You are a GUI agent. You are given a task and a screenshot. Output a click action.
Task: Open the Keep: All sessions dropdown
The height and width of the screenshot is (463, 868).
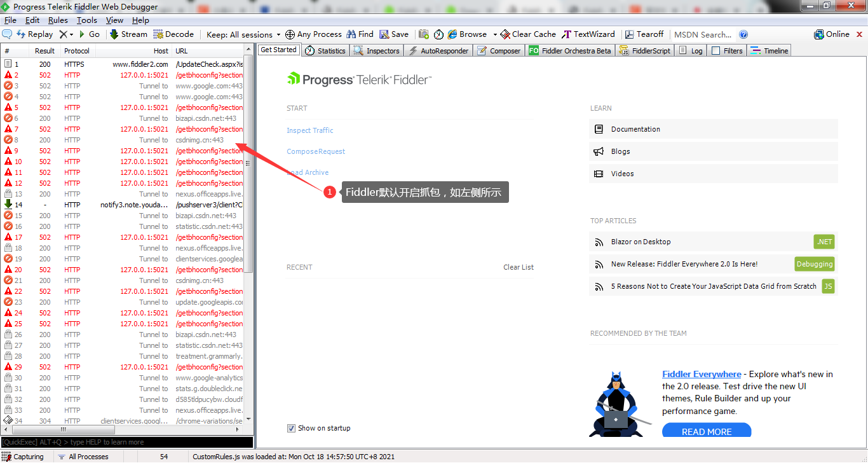(243, 34)
